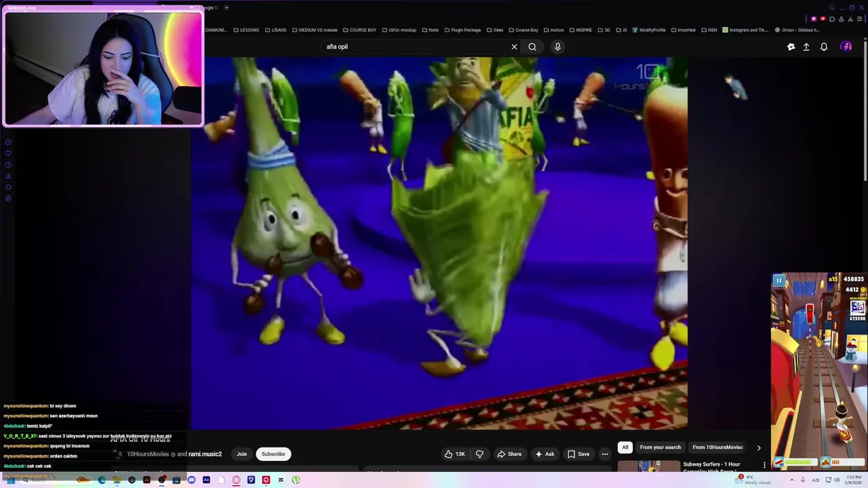Open the MEDIUM VS makale bookmarks folder
The image size is (868, 488).
click(x=314, y=30)
